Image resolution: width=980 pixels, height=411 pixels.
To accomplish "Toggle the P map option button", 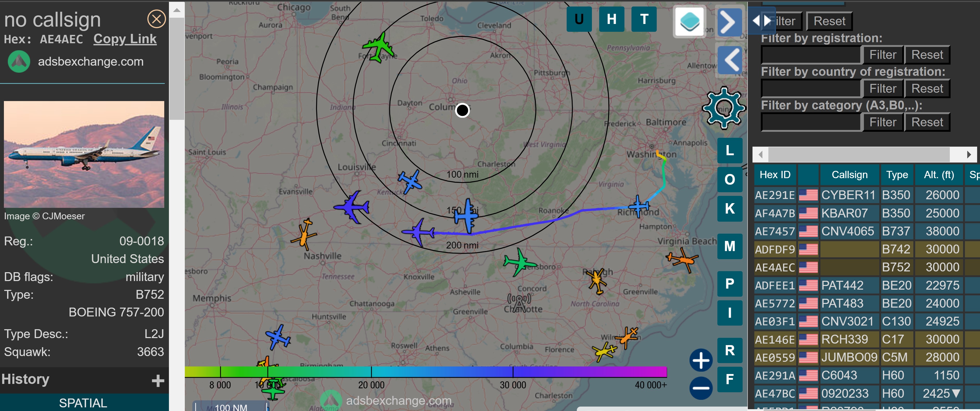I will [730, 284].
